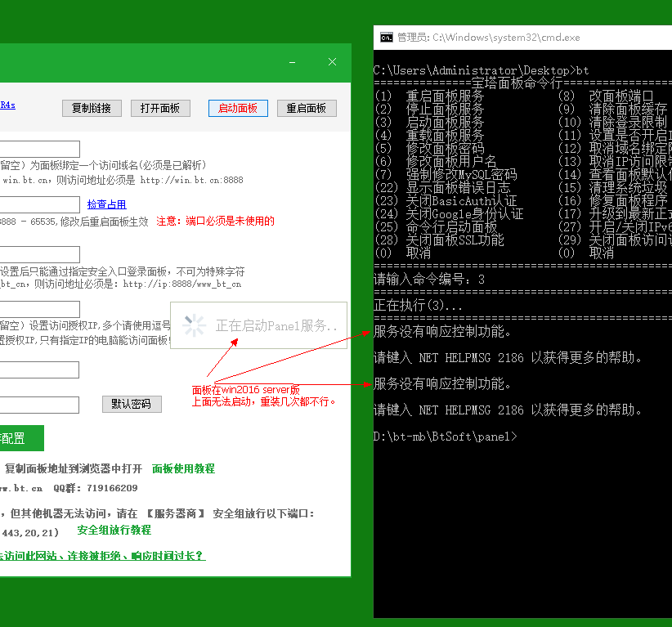Screen dimensions: 672x627
Task: Select cmd line (22) 显示面板错误日志
Action: (x=443, y=188)
